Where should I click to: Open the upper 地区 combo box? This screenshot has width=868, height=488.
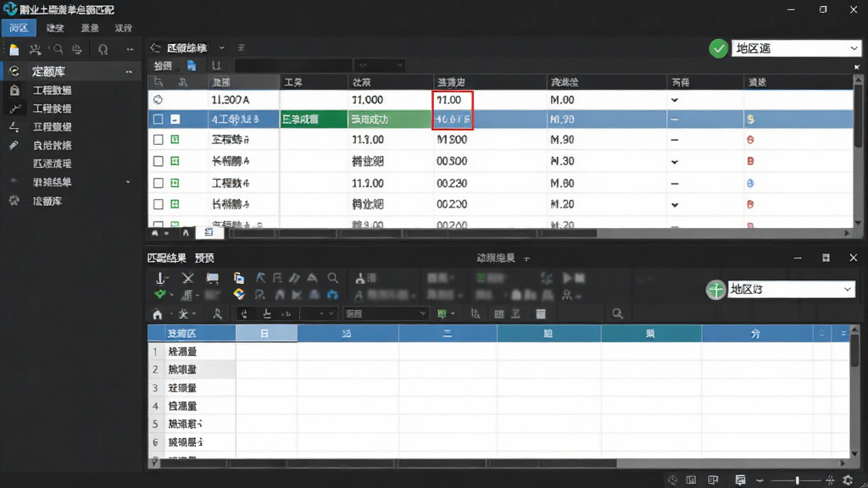(x=797, y=48)
